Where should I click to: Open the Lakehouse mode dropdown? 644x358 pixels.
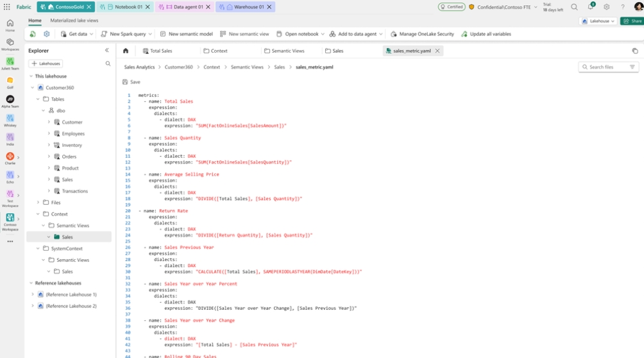tap(598, 21)
